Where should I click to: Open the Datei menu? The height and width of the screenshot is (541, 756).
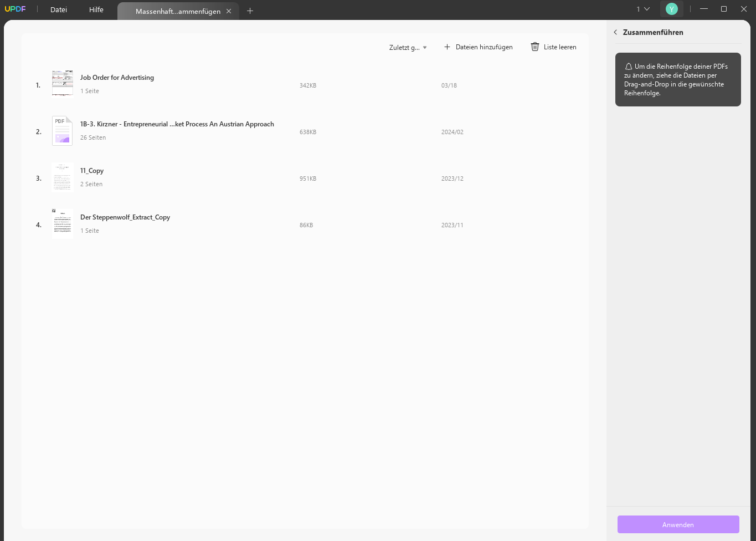pos(58,9)
